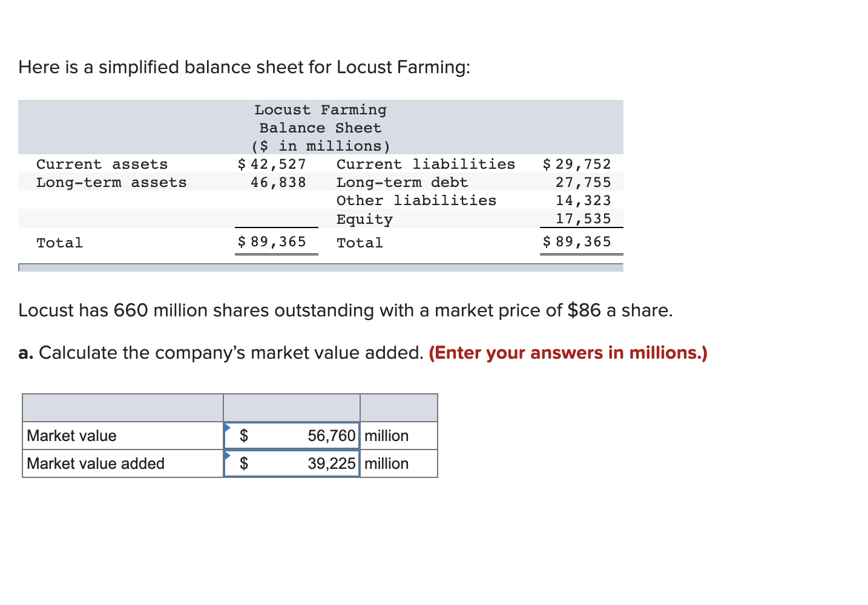Click the dollar sign in the Market value added row

[245, 463]
